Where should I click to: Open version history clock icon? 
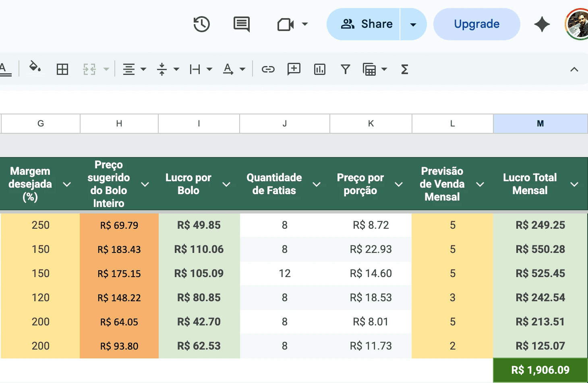201,24
